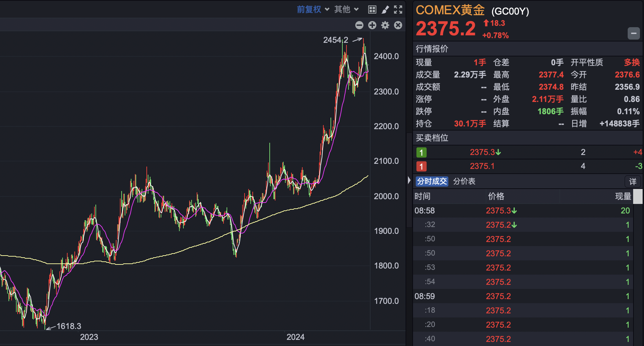Click the GC00Y ticker code
The height and width of the screenshot is (346, 644).
(510, 12)
